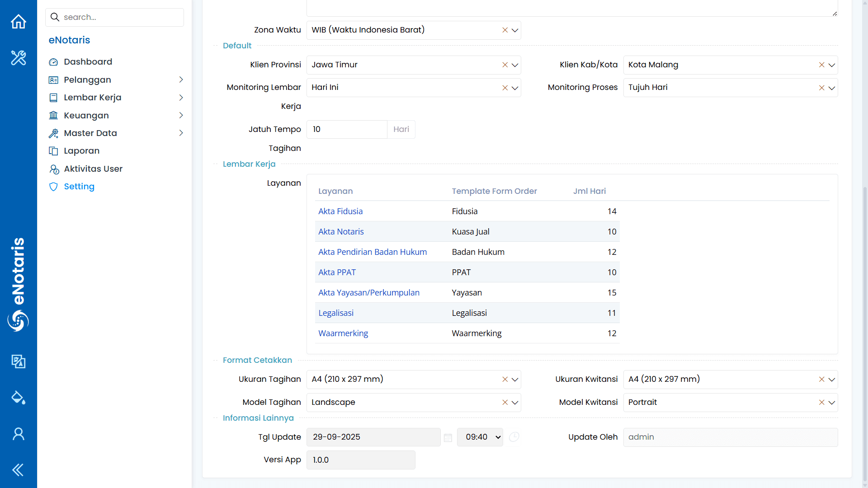Open Monitoring Lembar Kerja dropdown
868x488 pixels.
click(x=515, y=88)
